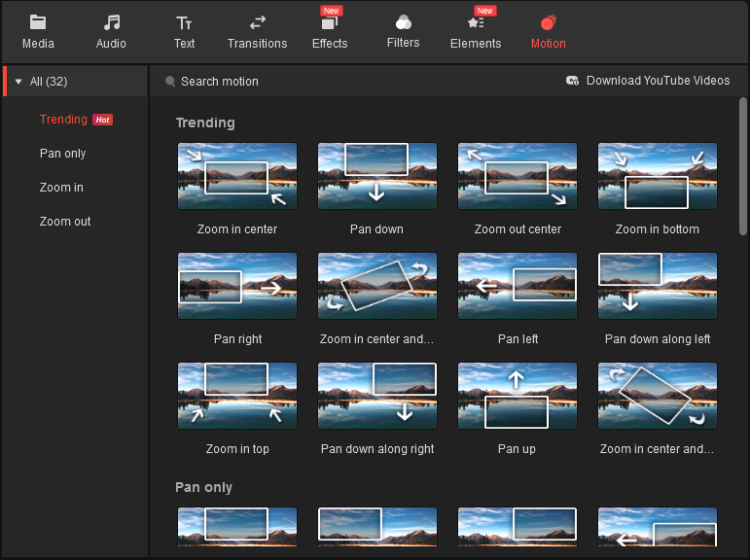Click the YouTube download camera icon

point(572,81)
